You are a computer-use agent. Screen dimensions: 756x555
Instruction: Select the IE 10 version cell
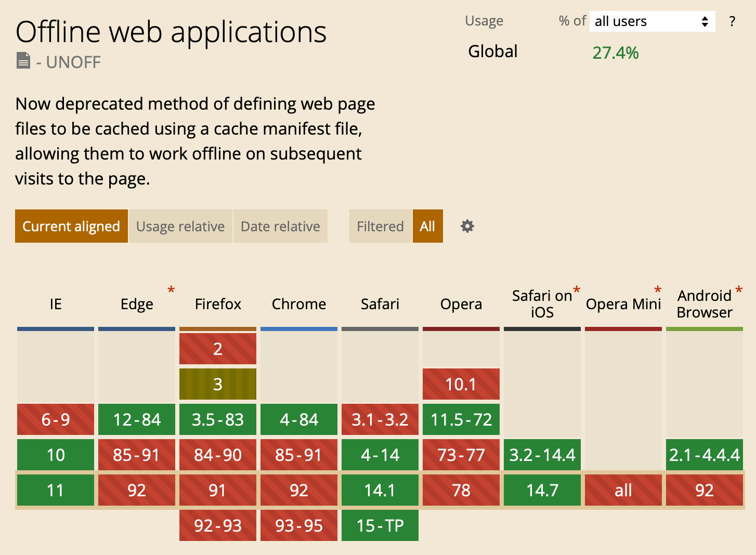click(56, 455)
